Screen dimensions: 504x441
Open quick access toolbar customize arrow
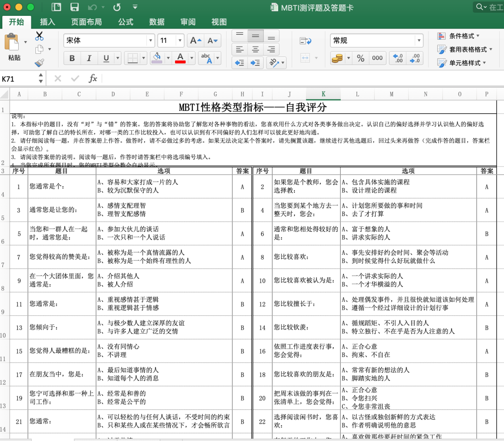(135, 7)
